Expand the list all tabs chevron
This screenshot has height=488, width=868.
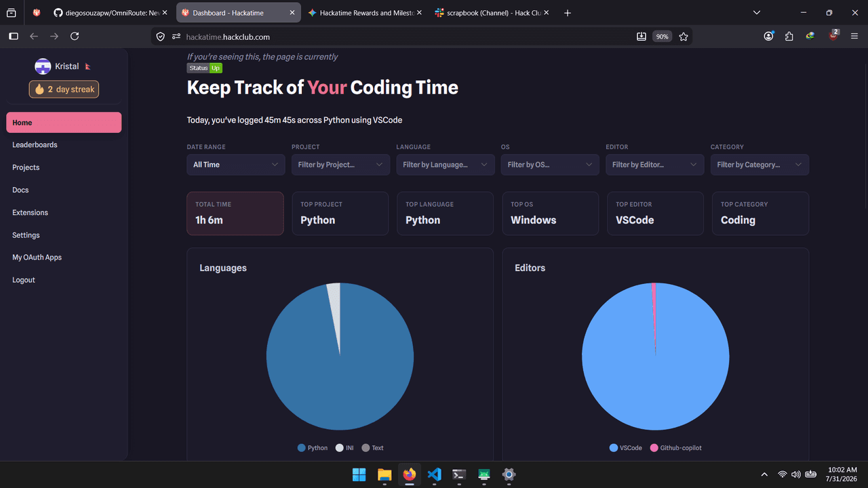coord(757,13)
